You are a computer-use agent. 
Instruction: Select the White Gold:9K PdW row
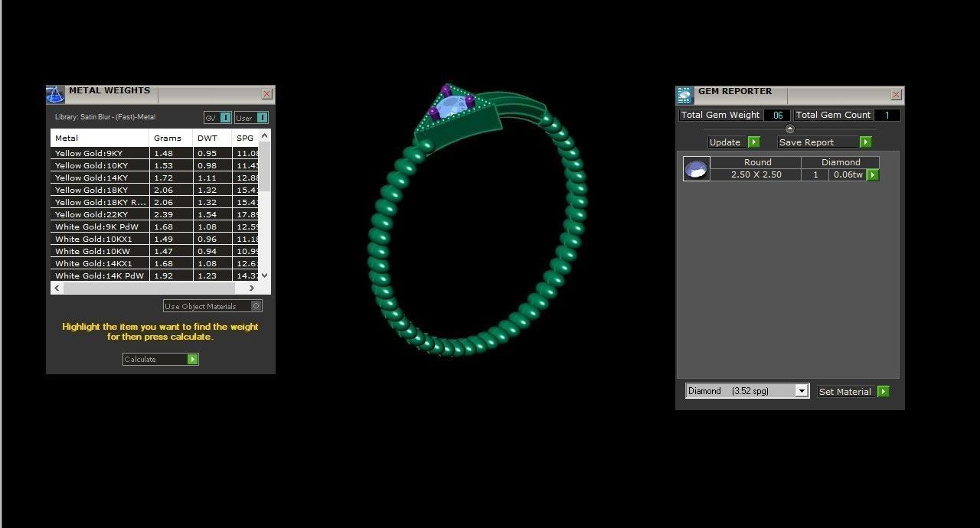(x=155, y=227)
